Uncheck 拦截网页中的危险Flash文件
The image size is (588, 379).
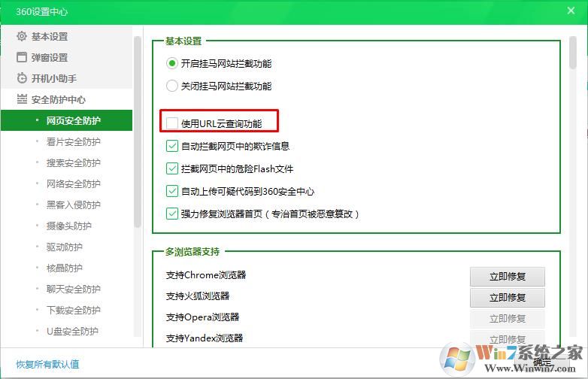pyautogui.click(x=171, y=168)
